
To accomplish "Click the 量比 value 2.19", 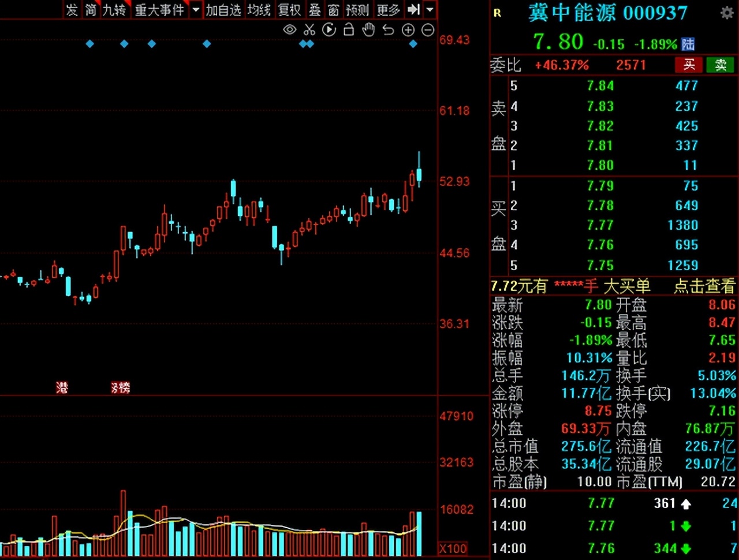I will pos(722,358).
